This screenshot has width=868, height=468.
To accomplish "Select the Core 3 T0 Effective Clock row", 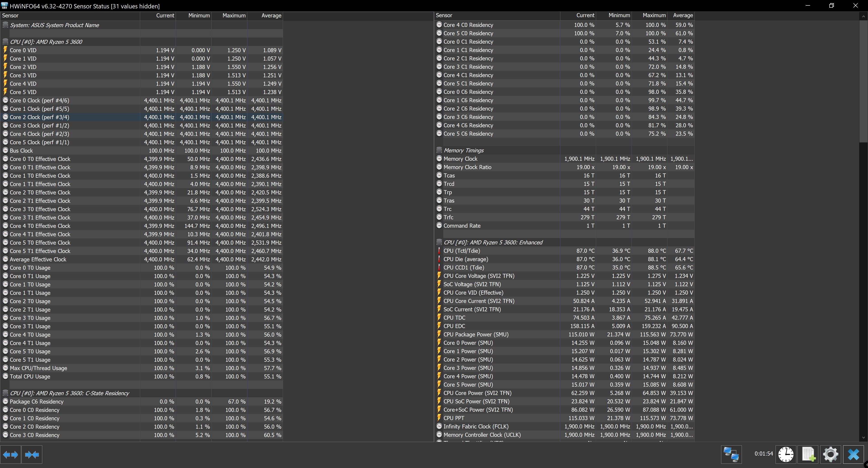I will (142, 209).
